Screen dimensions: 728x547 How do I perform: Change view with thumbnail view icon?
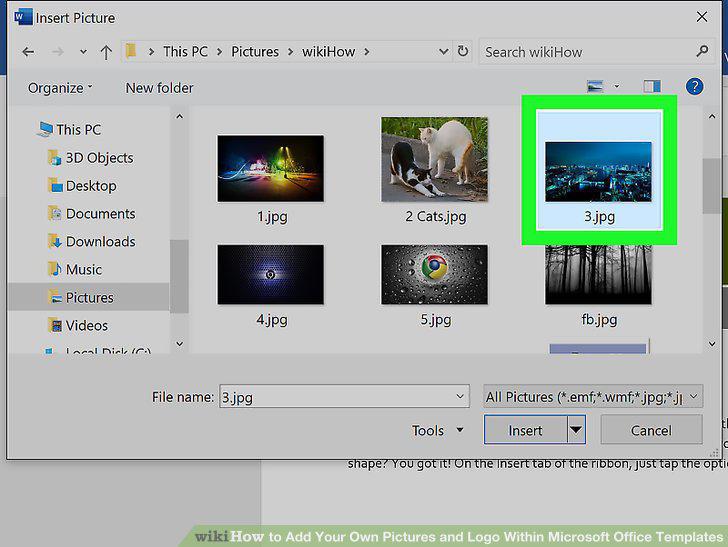coord(595,86)
